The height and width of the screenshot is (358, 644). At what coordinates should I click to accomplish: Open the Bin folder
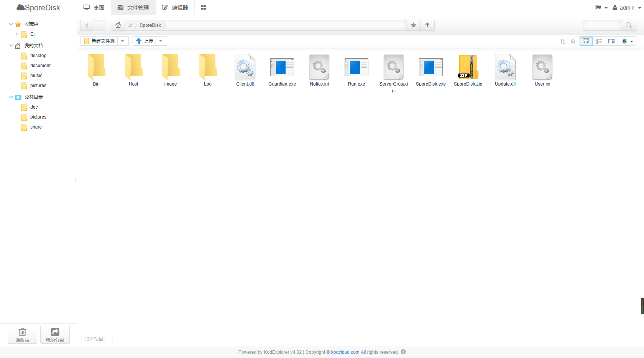click(96, 70)
